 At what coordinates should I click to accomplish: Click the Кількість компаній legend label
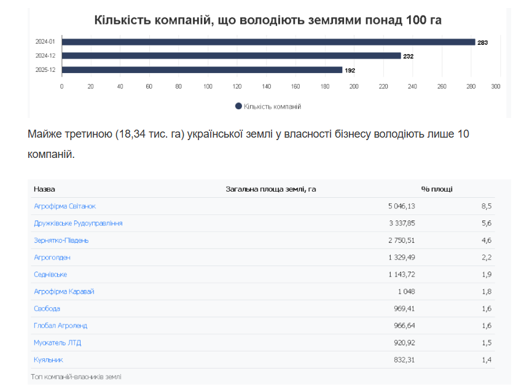coord(272,106)
